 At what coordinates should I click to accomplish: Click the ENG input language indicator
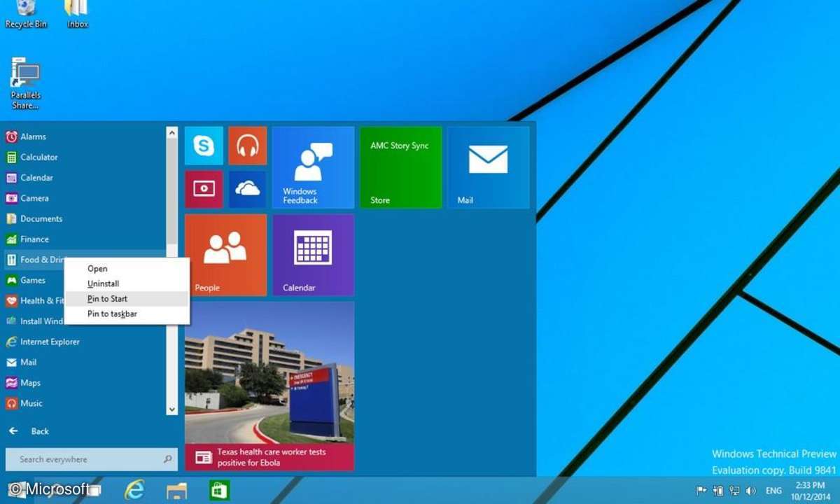(773, 491)
